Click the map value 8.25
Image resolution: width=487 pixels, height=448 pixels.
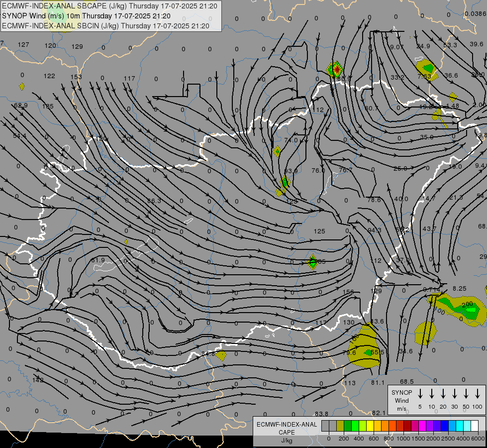(459, 289)
